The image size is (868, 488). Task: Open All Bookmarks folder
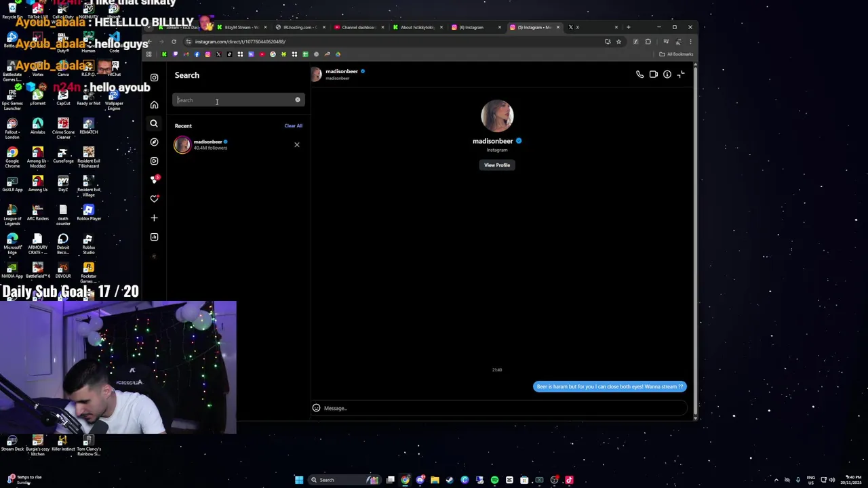click(676, 54)
